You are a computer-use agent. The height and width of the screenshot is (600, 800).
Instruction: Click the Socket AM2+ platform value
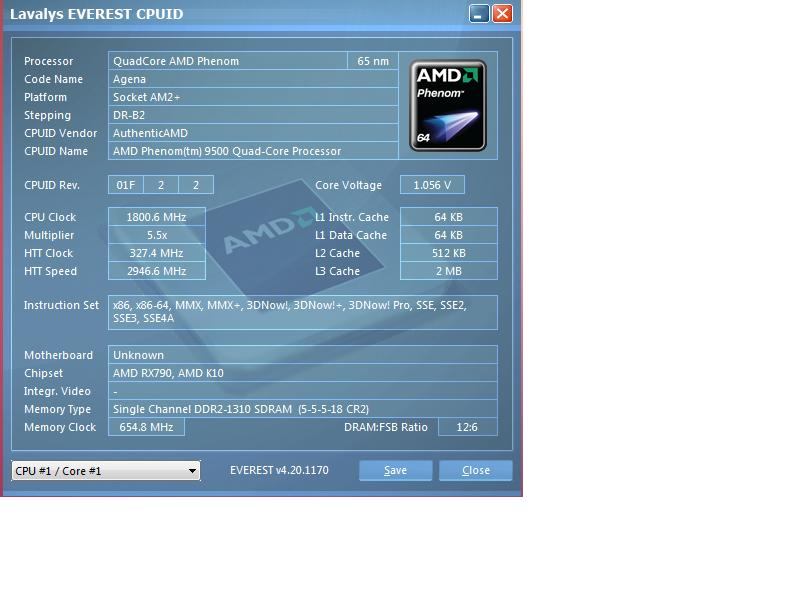pyautogui.click(x=253, y=97)
